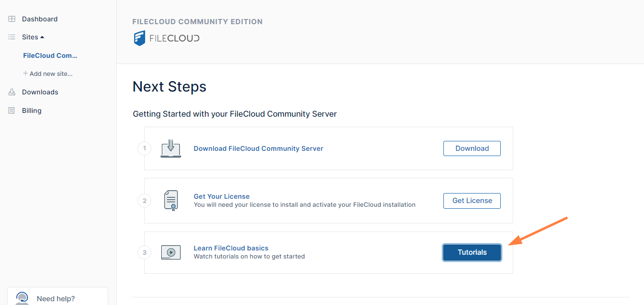Click the Download FileCloud Community Server link
This screenshot has width=644, height=305.
258,148
